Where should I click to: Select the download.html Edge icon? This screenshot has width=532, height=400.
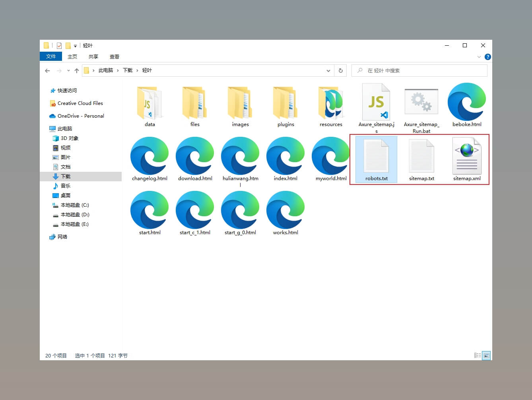[x=195, y=156]
